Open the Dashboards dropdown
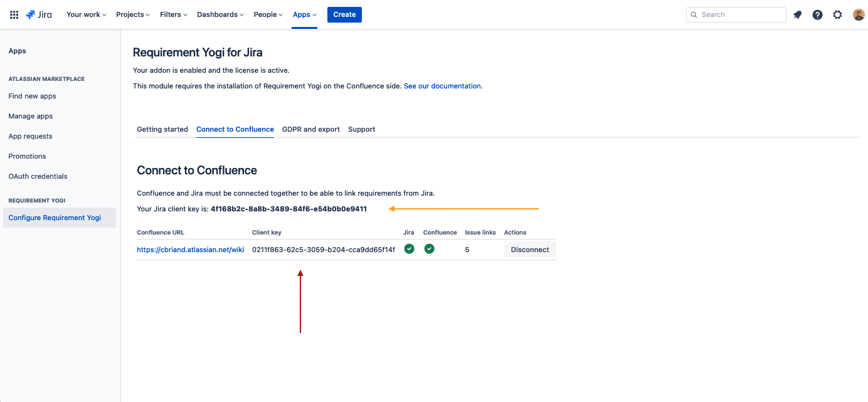868x402 pixels. [220, 14]
